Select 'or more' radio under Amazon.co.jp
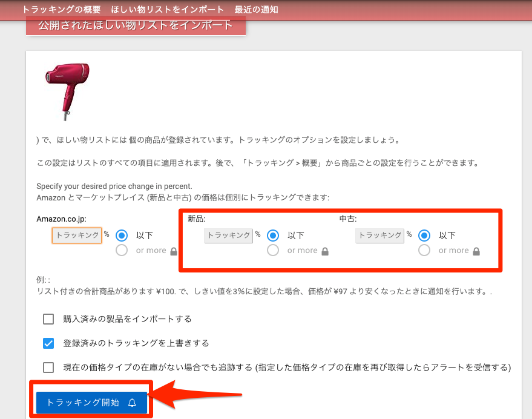532x419 pixels. (x=122, y=251)
